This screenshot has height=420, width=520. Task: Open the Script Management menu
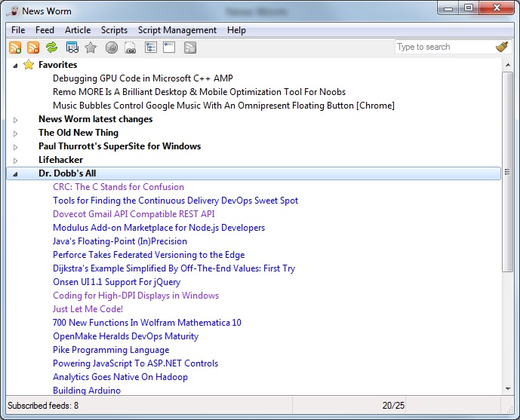coord(177,30)
